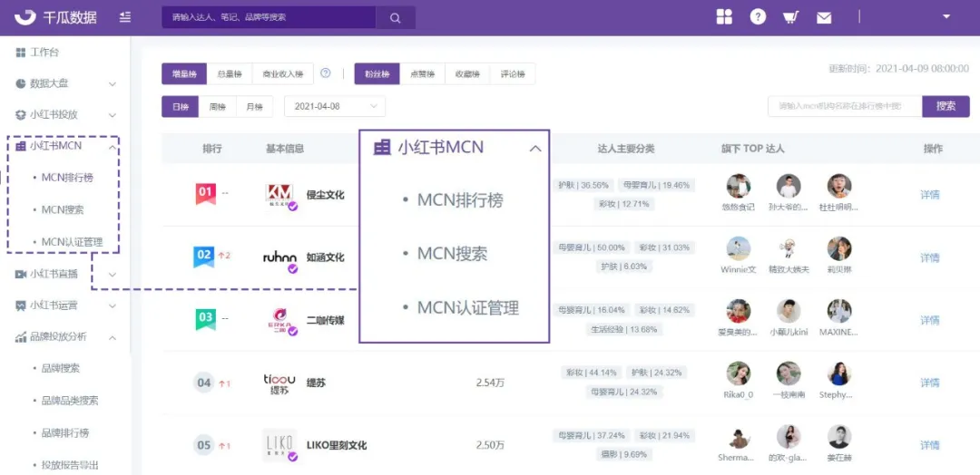This screenshot has width=980, height=475.
Task: Click the green 03 rank badge
Action: pos(205,319)
